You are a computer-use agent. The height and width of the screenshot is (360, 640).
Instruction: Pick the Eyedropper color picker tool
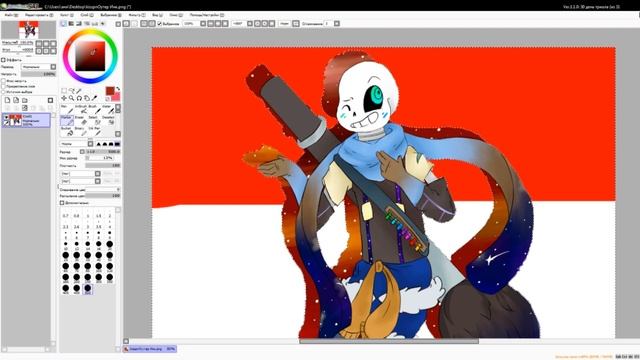coord(94,98)
